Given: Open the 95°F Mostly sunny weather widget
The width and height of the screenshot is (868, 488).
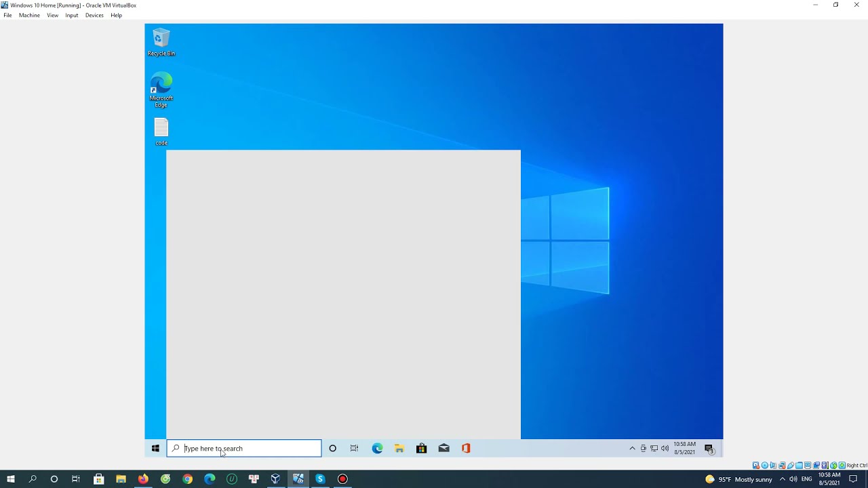Looking at the screenshot, I should coord(738,479).
